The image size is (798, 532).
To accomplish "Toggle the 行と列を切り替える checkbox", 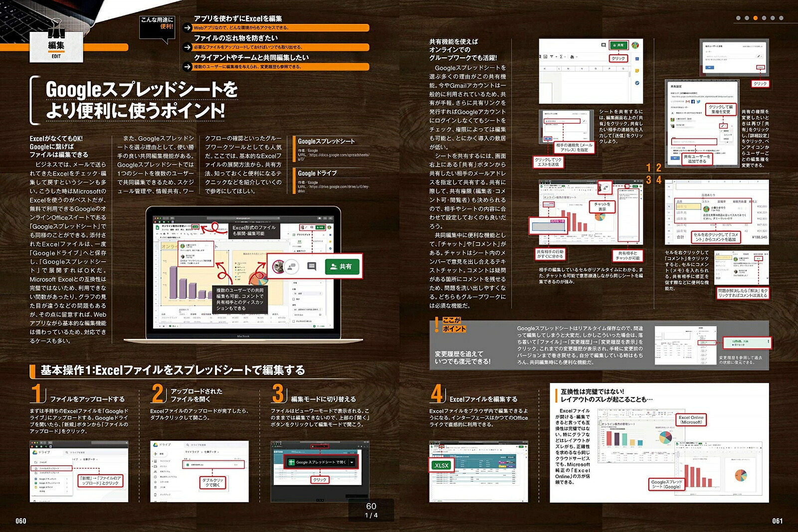I will click(x=294, y=321).
